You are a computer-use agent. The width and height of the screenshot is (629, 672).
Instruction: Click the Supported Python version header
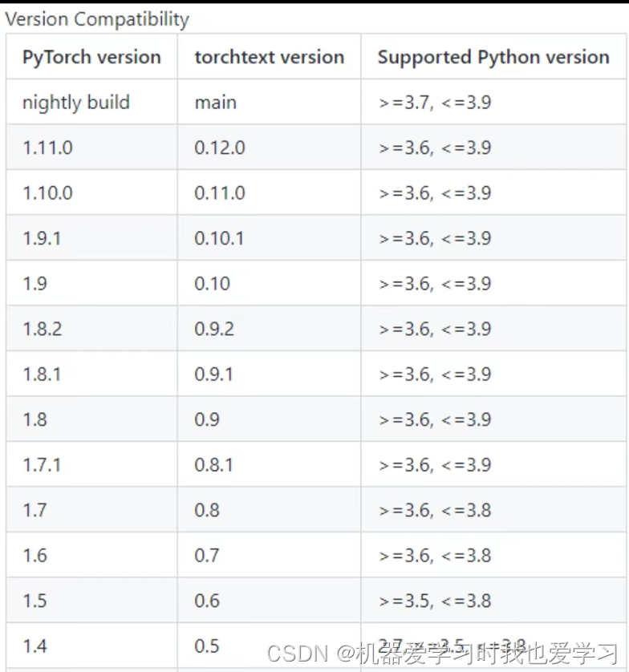click(x=493, y=57)
